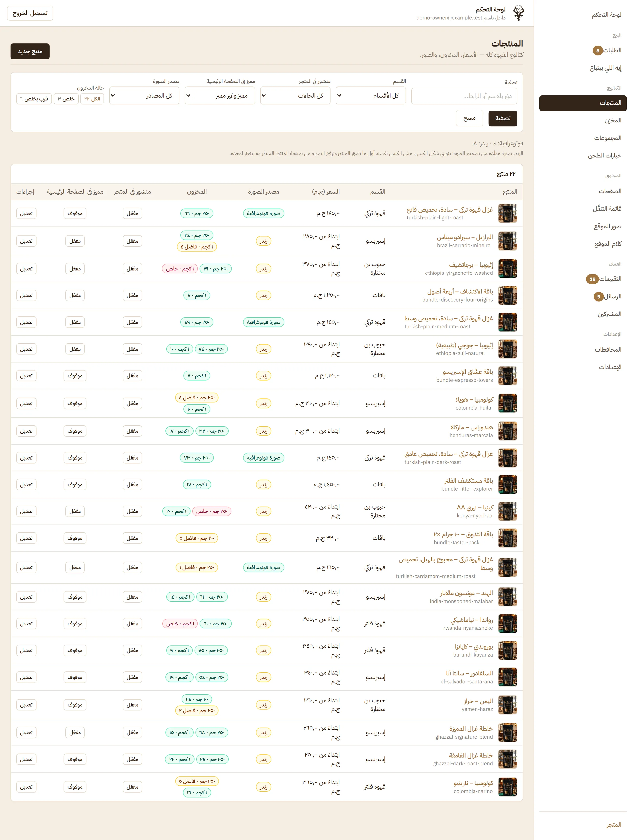This screenshot has width=632, height=840.
Task: Toggle homepage-featured موقوف for bundle-espresso-lovers
Action: [x=75, y=376]
